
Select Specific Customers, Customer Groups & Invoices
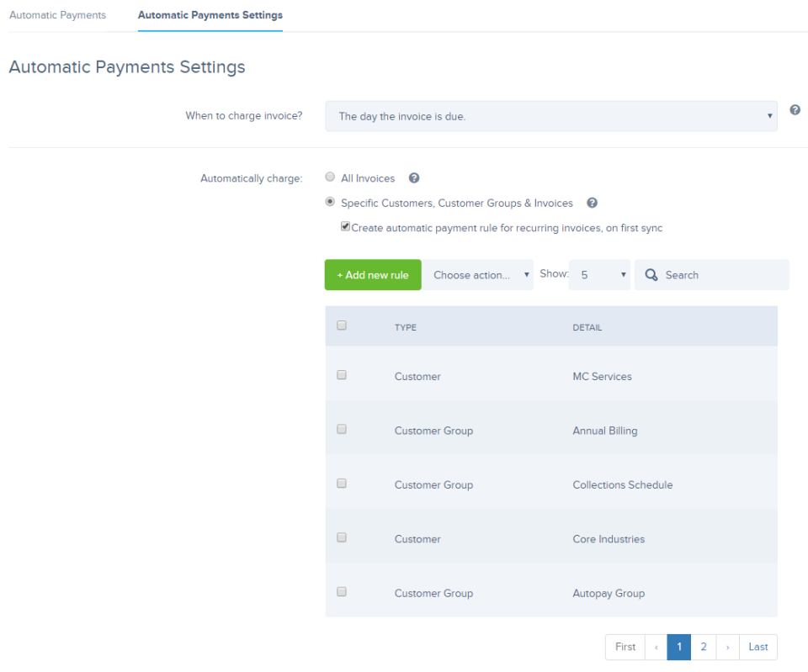pyautogui.click(x=330, y=202)
